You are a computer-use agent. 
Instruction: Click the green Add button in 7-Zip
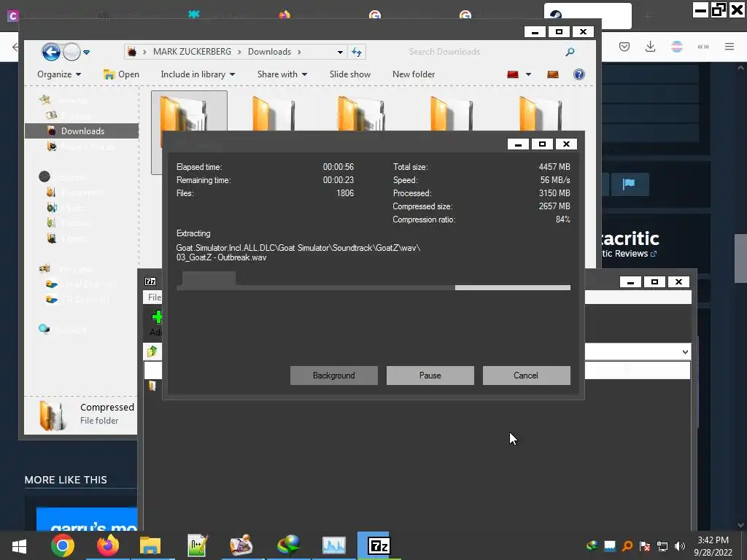pos(156,322)
